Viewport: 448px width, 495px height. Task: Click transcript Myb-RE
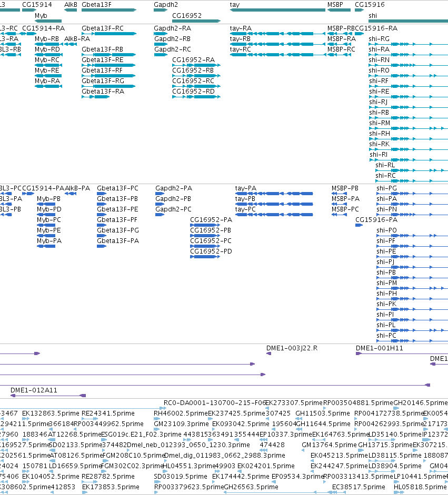[47, 70]
